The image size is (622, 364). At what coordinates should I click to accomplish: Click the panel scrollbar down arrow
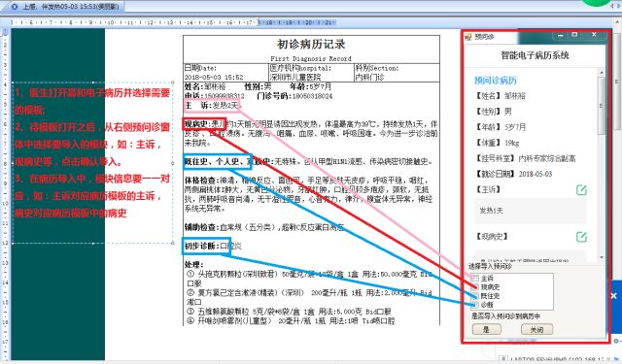click(x=602, y=257)
